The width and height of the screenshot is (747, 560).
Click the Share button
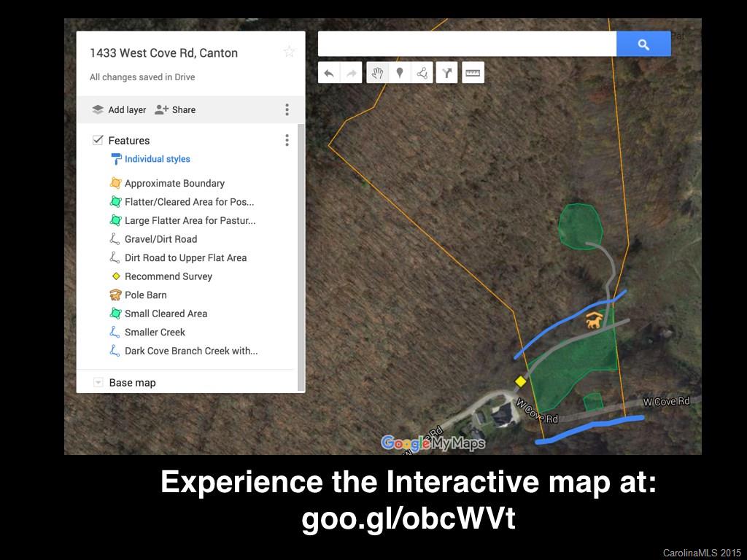click(175, 109)
